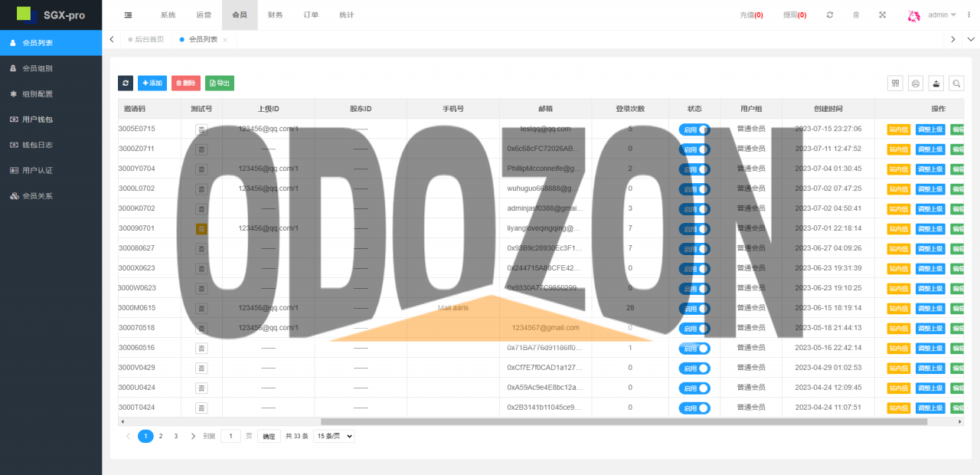Click 站内信 for row 3000T0424
Viewport: 980px width, 475px height.
click(899, 408)
